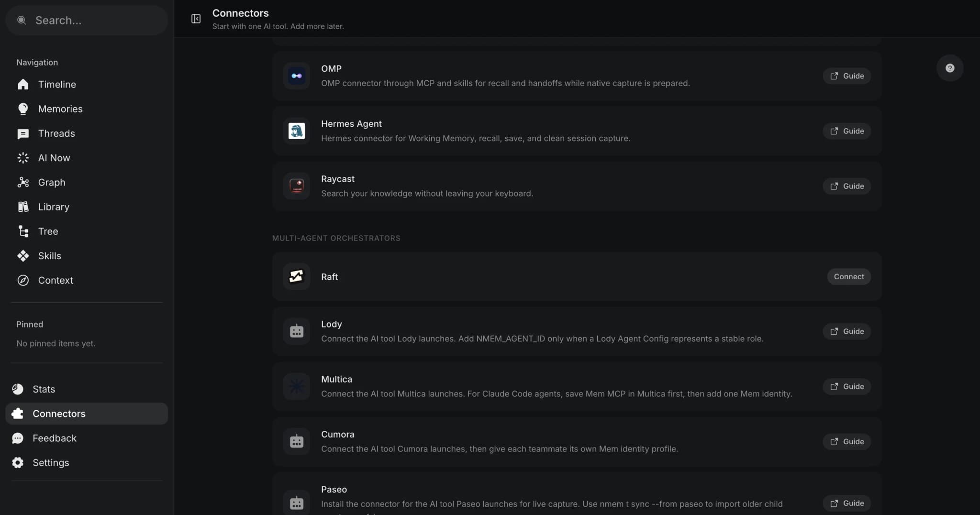Click the Settings gear icon
980x515 pixels.
[x=18, y=463]
